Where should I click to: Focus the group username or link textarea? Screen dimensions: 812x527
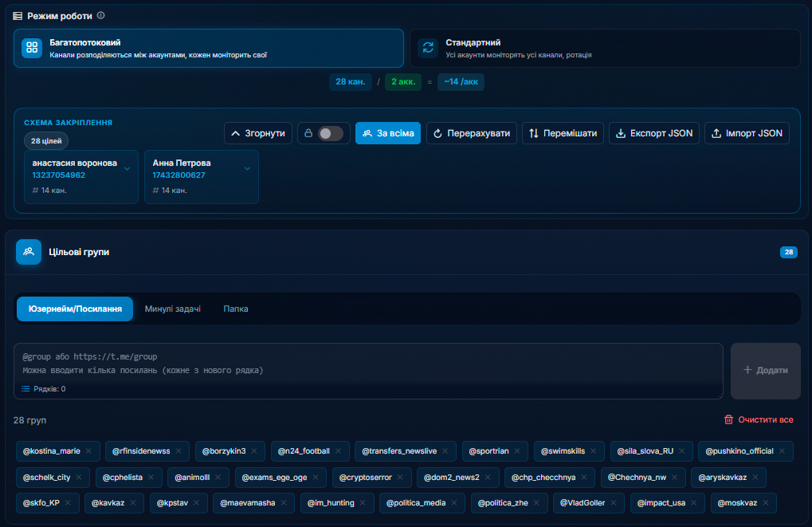368,371
